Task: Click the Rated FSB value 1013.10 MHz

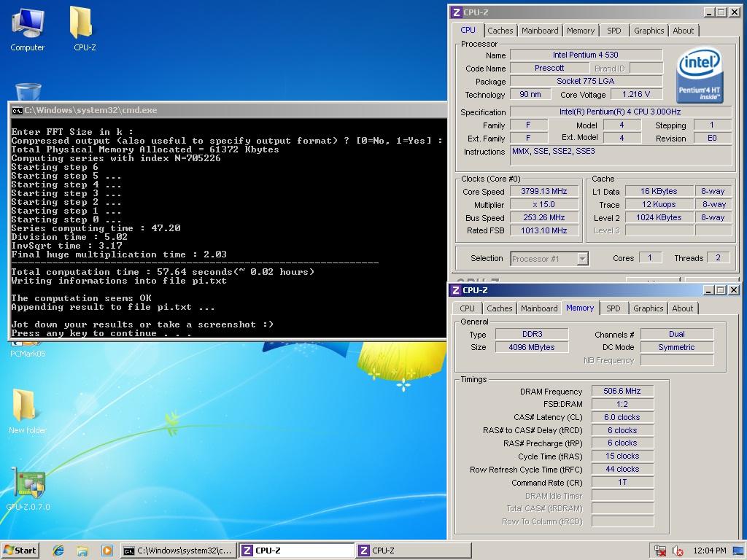Action: click(x=544, y=230)
